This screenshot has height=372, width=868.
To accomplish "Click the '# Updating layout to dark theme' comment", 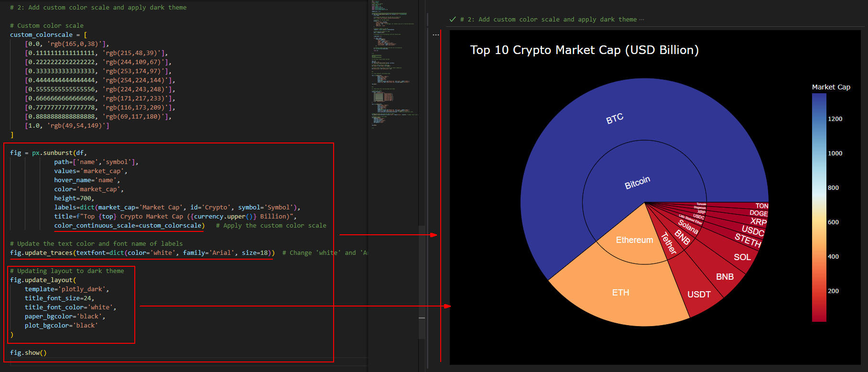I will point(67,271).
